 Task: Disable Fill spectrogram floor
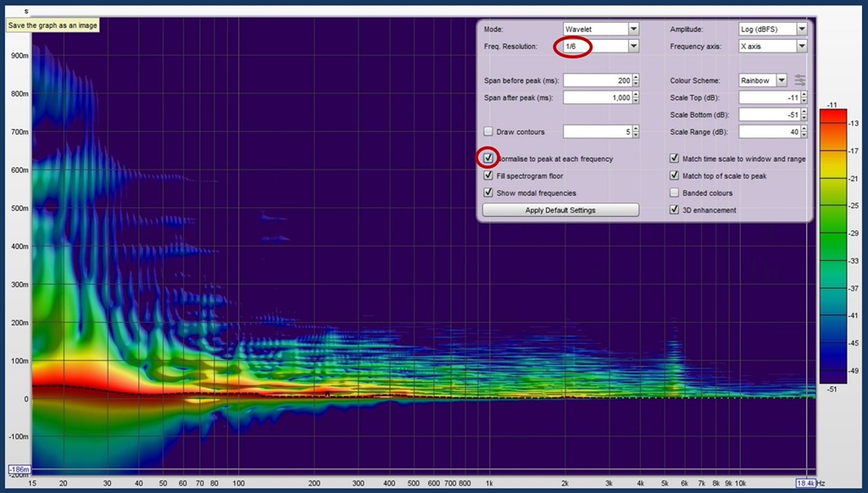click(x=488, y=176)
